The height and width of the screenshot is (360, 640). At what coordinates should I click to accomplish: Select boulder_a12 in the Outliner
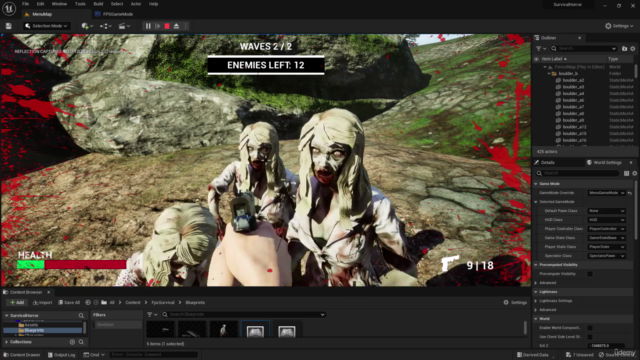tap(574, 127)
